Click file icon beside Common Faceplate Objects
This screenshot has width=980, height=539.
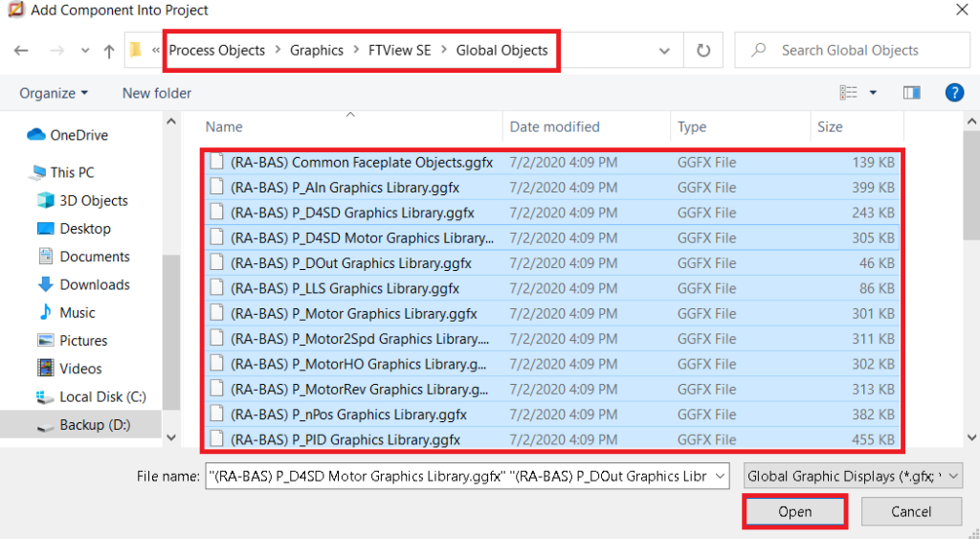[x=217, y=162]
